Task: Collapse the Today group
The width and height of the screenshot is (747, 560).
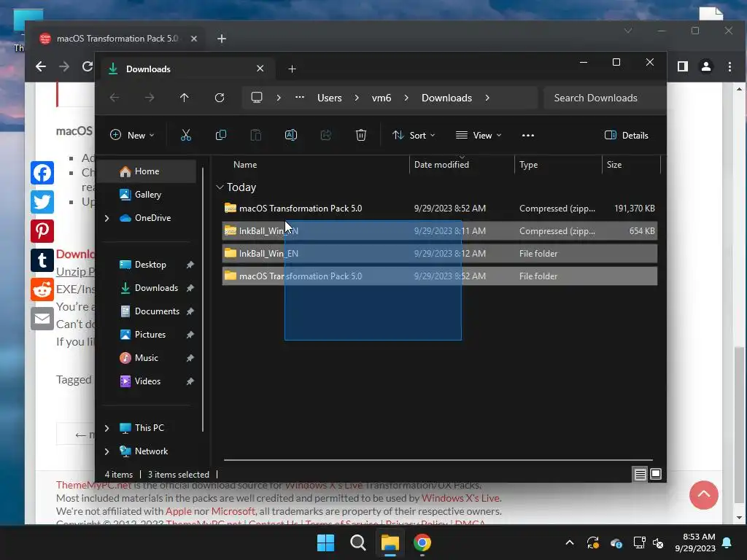Action: tap(220, 187)
